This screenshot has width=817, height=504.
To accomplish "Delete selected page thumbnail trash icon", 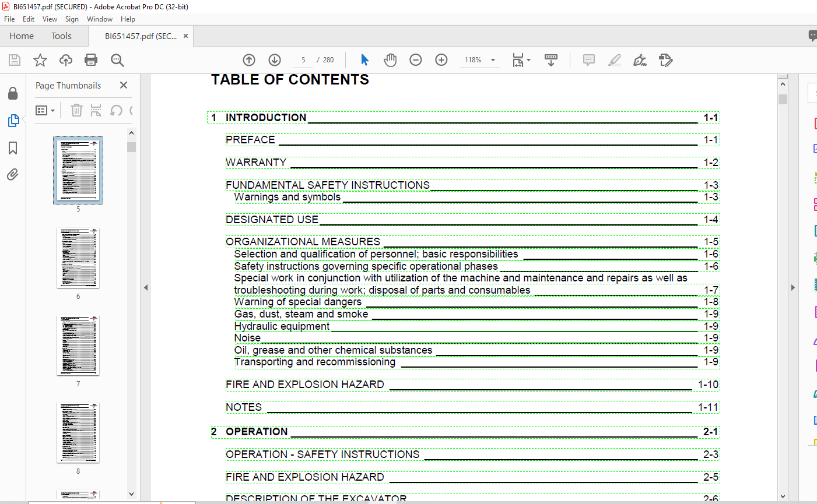I will click(x=76, y=110).
